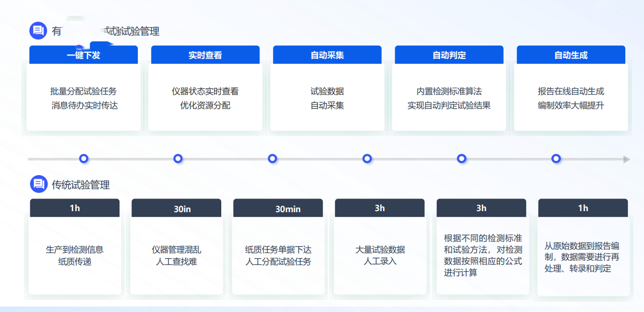Viewport: 644px width, 312px height.
Task: Click the text 报告在线自动生成
Action: click(x=571, y=91)
